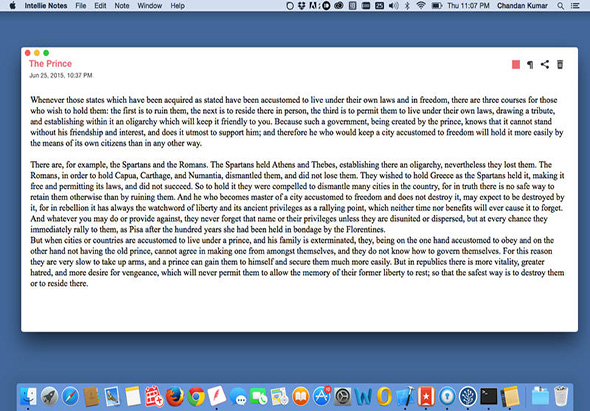Delete the note with the trash icon

[560, 64]
